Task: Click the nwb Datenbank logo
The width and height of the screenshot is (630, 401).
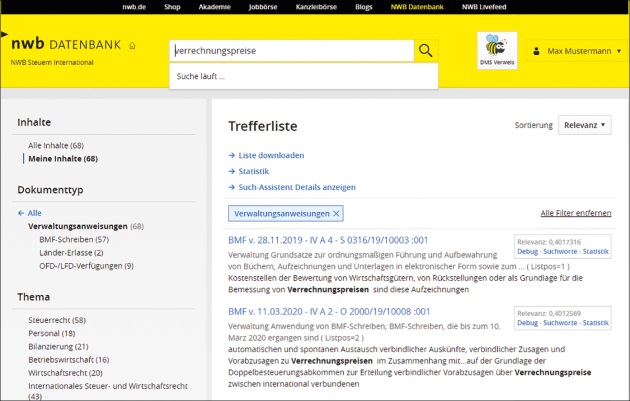Action: [x=66, y=45]
